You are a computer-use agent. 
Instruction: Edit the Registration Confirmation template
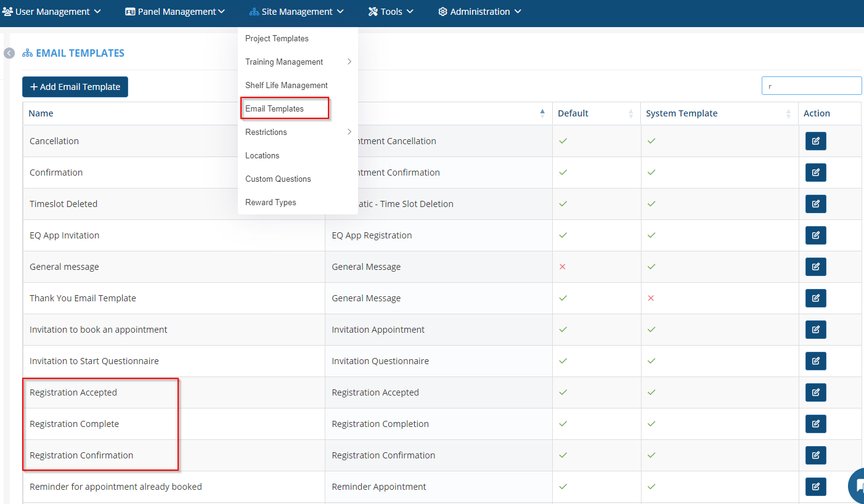pos(815,455)
